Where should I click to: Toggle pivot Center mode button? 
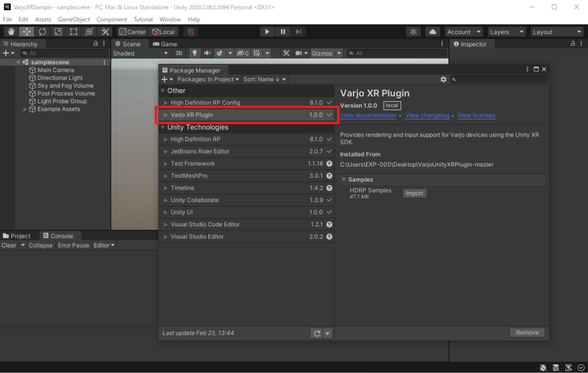click(x=132, y=32)
